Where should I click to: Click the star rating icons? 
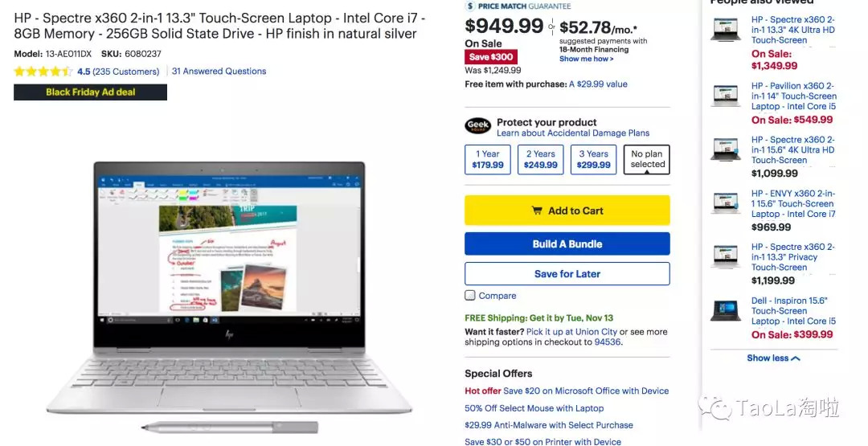pyautogui.click(x=43, y=72)
